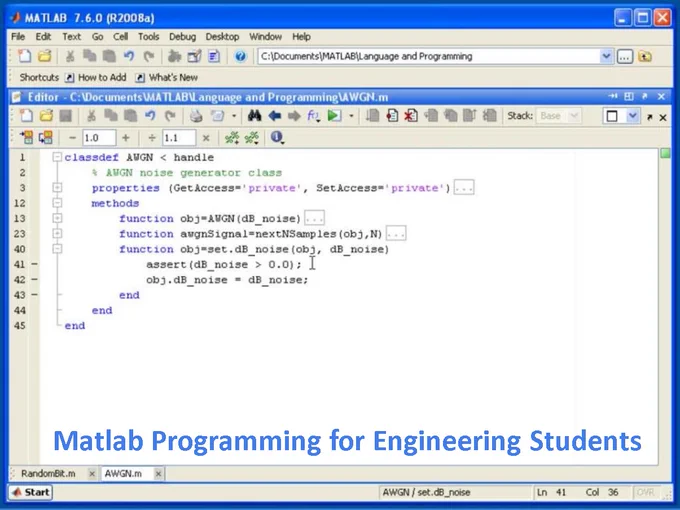
Task: Select single-tile editor layout icon
Action: pos(612,116)
